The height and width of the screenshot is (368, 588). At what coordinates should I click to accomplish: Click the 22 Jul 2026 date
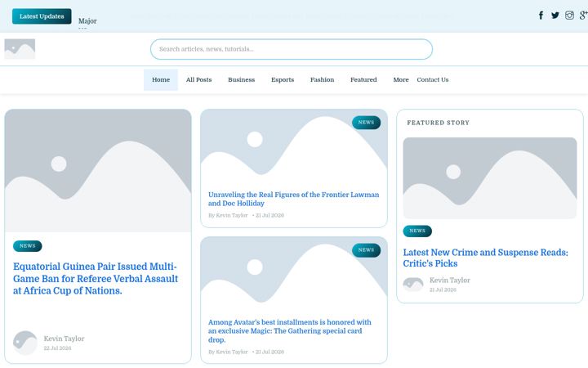(57, 348)
